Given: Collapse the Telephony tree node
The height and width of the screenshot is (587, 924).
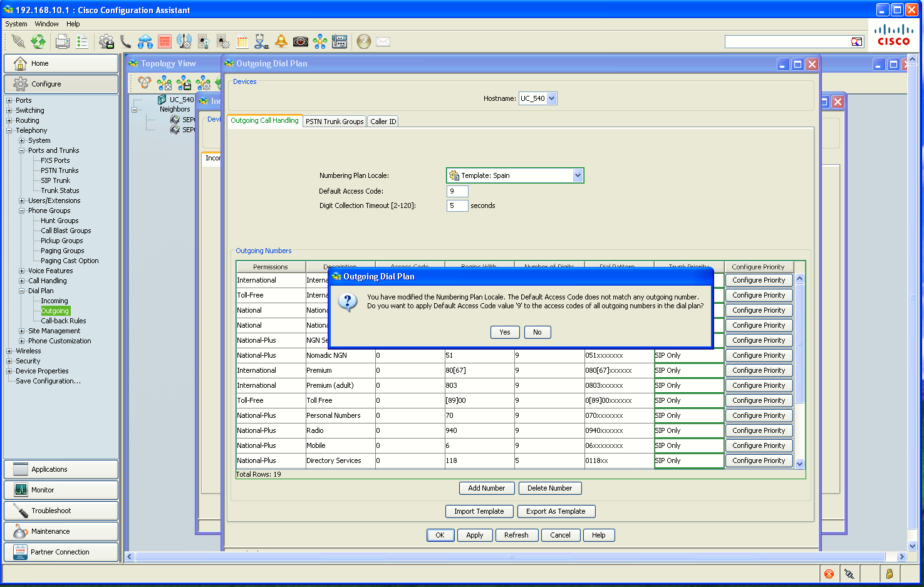Looking at the screenshot, I should click(9, 130).
